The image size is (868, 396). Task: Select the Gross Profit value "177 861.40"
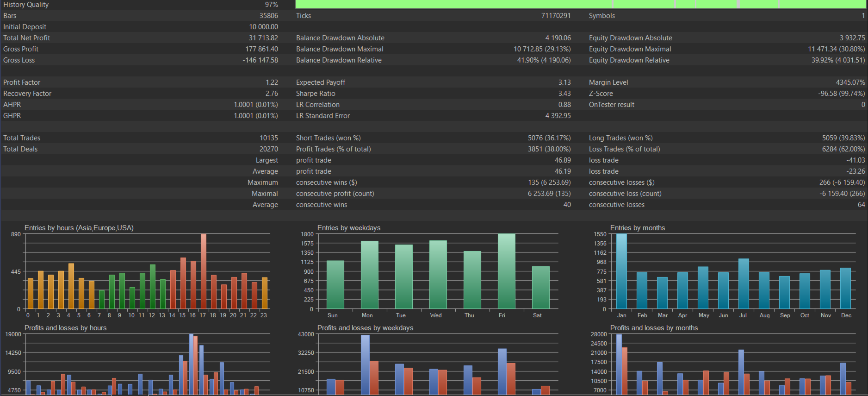pos(262,49)
